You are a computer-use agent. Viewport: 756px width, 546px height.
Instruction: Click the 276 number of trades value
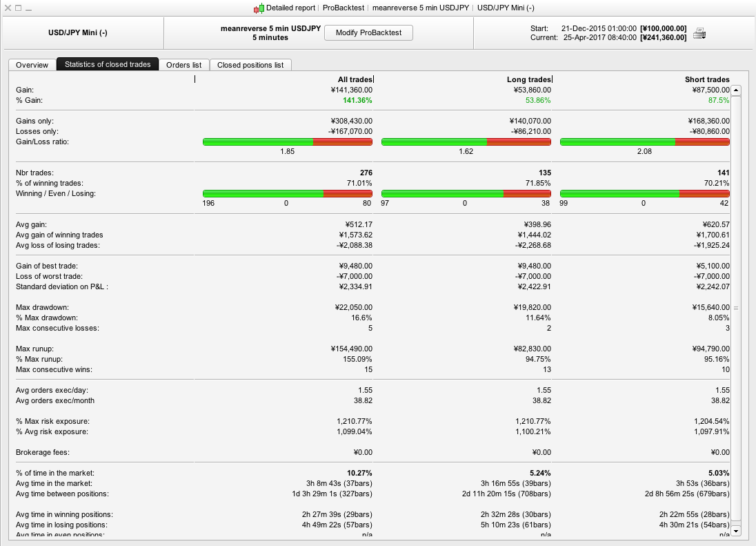[x=366, y=173]
